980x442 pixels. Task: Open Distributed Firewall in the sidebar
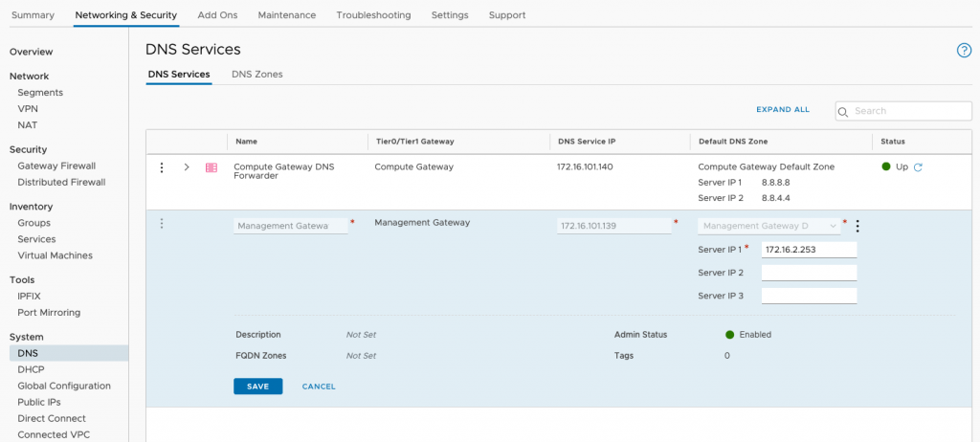(x=61, y=183)
